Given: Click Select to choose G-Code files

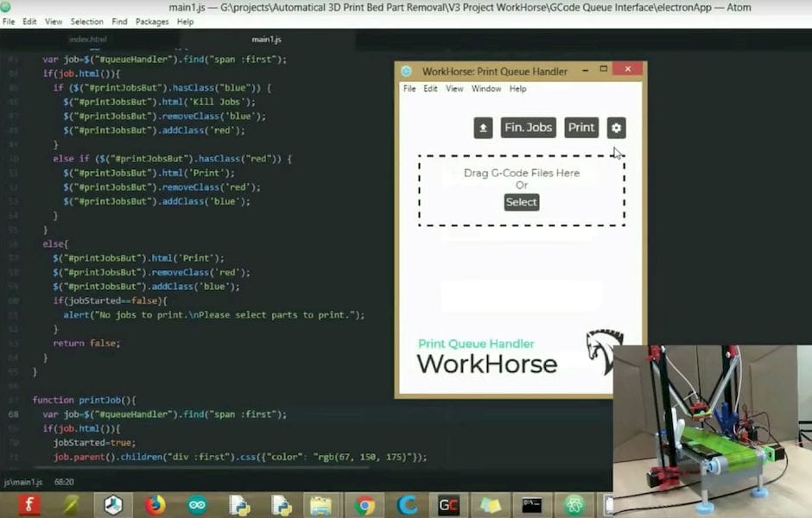Looking at the screenshot, I should coord(521,202).
